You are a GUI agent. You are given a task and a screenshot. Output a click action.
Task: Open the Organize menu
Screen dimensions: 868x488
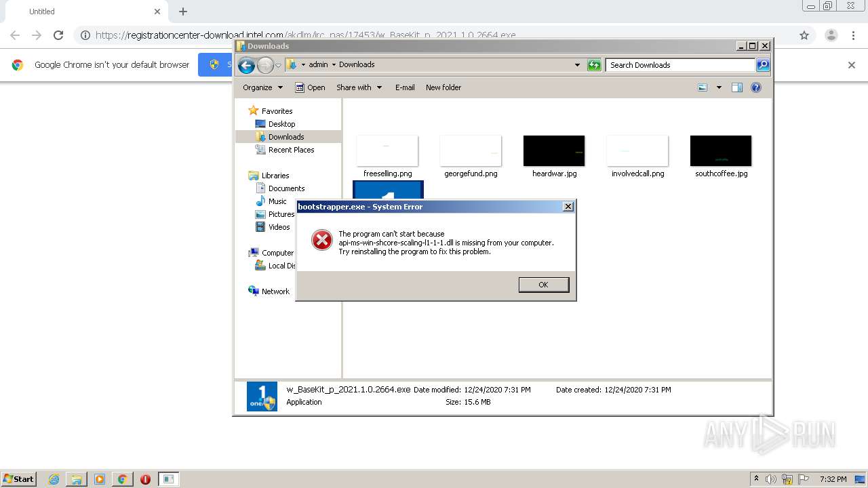262,87
